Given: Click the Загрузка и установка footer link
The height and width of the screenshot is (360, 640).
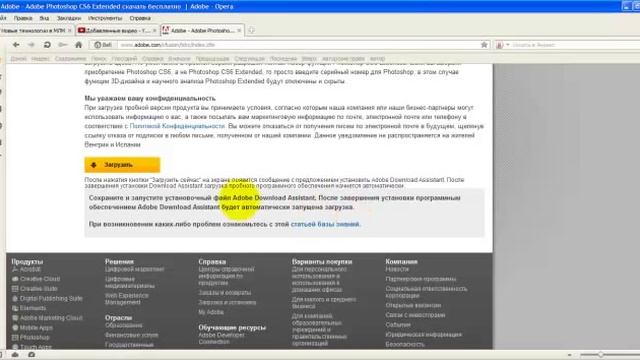Looking at the screenshot, I should coord(227,302).
